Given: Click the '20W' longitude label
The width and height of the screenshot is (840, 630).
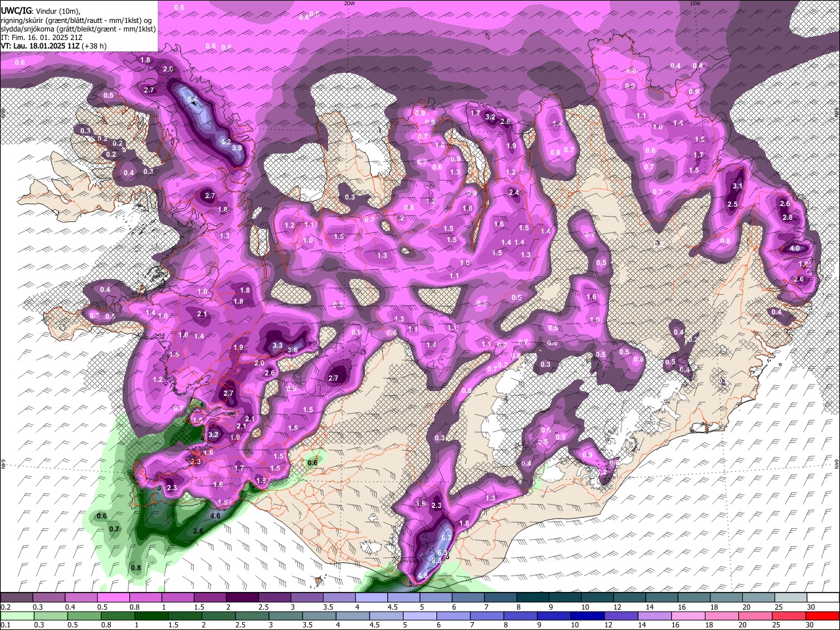Looking at the screenshot, I should coord(349,3).
